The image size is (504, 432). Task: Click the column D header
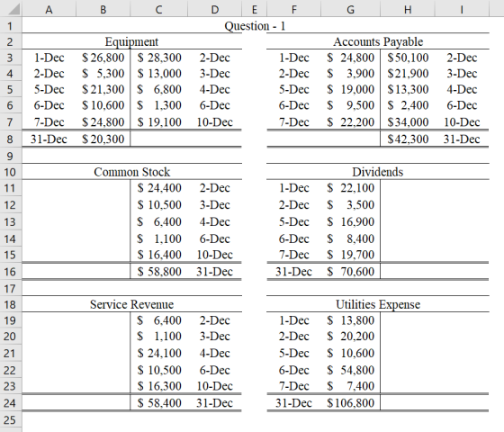coord(215,9)
